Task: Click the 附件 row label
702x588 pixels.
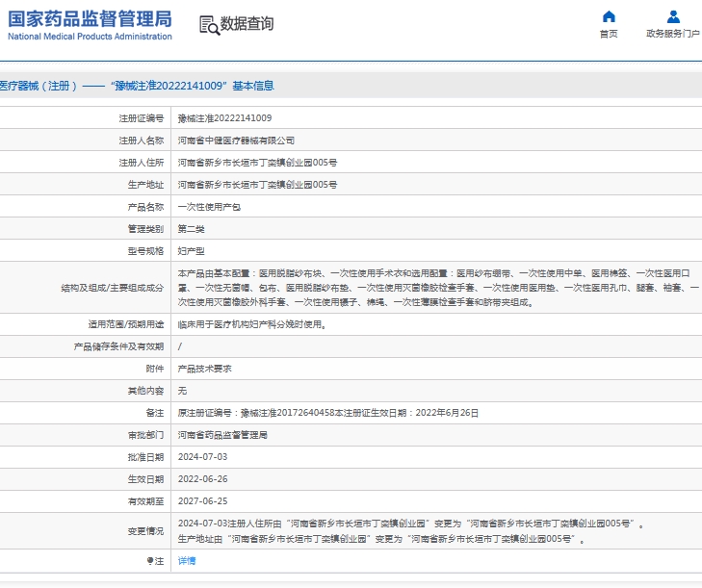Action: [155, 369]
